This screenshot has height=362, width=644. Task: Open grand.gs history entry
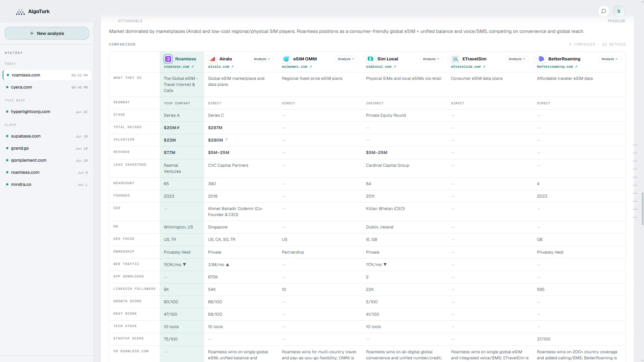point(47,148)
